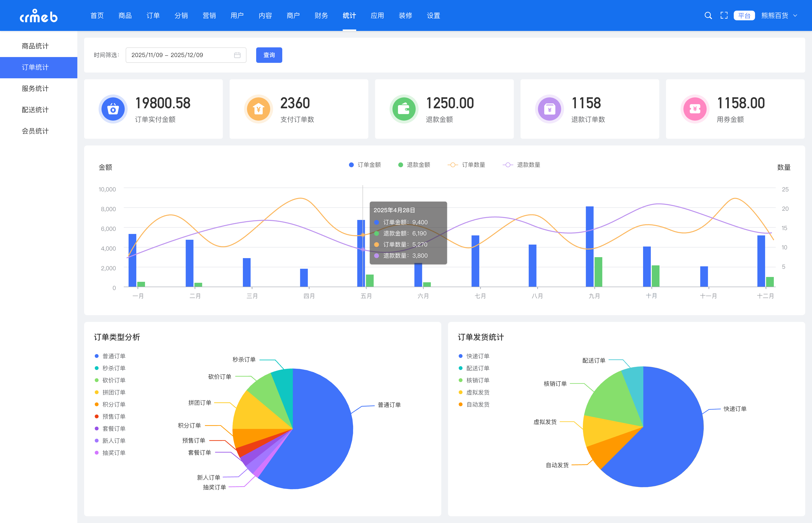The image size is (812, 523).
Task: Click the orange paid orders icon
Action: coord(258,109)
